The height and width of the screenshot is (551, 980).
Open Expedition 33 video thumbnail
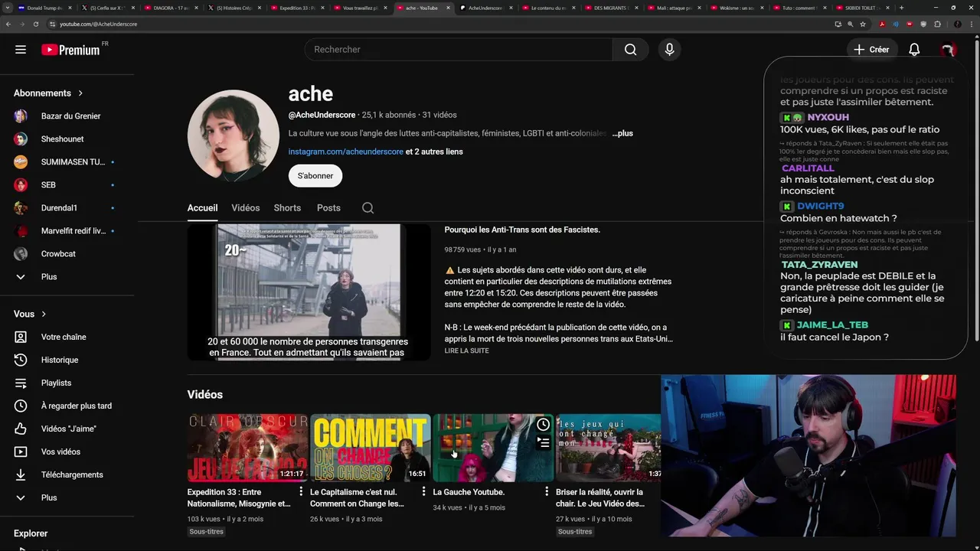pos(247,448)
